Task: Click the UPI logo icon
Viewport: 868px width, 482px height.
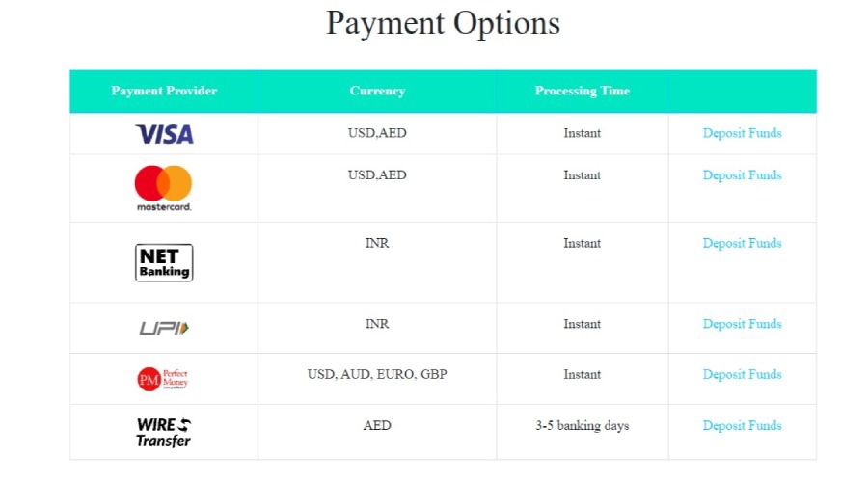Action: [x=164, y=328]
